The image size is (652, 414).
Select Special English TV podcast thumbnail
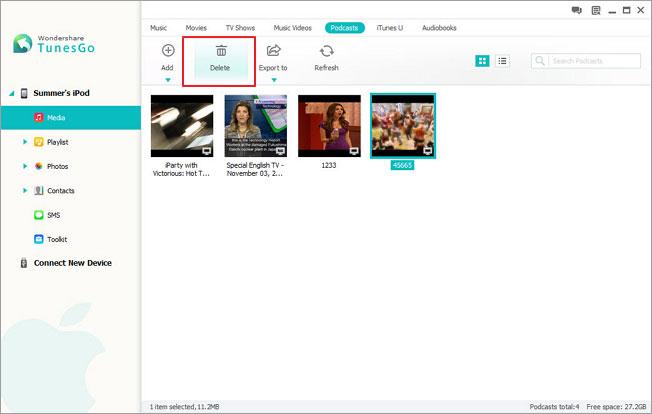tap(256, 126)
